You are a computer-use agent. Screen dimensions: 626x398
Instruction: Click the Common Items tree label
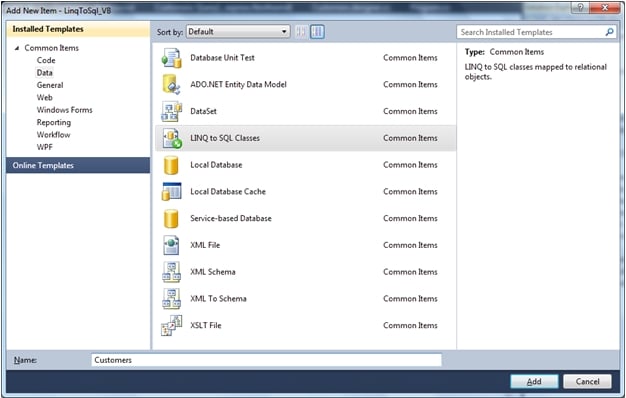52,48
